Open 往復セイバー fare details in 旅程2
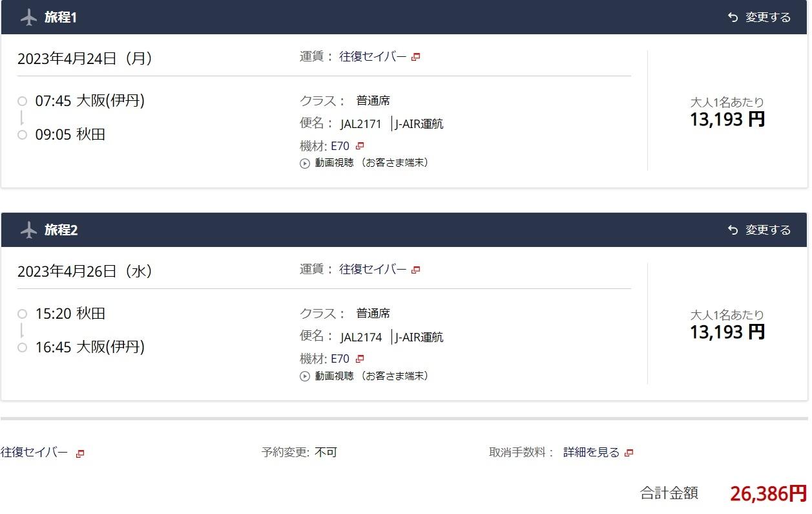Image resolution: width=812 pixels, height=514 pixels. click(x=373, y=270)
